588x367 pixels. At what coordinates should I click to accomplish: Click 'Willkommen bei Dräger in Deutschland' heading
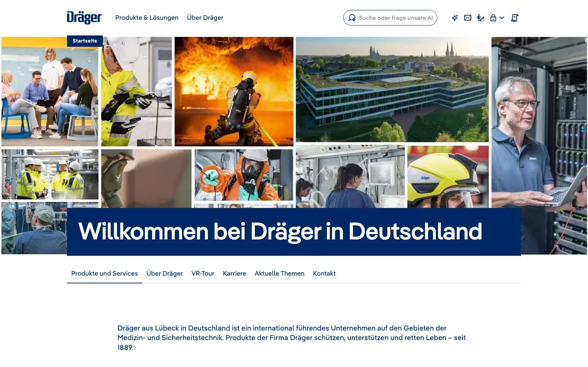tap(280, 231)
